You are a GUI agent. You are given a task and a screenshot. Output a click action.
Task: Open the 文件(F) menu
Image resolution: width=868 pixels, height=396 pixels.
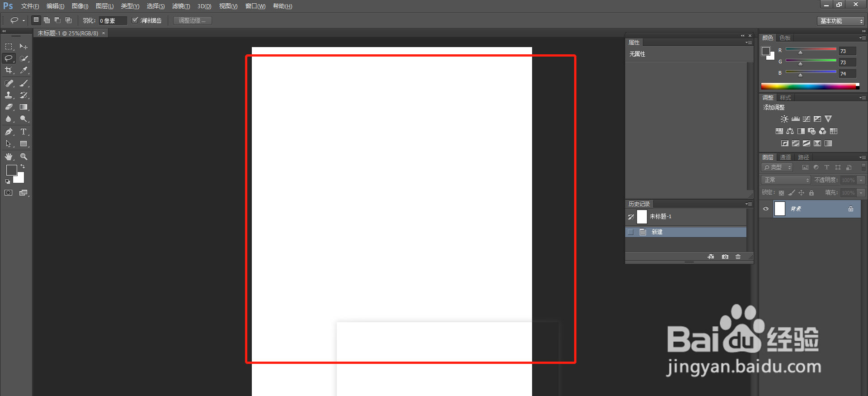[30, 6]
